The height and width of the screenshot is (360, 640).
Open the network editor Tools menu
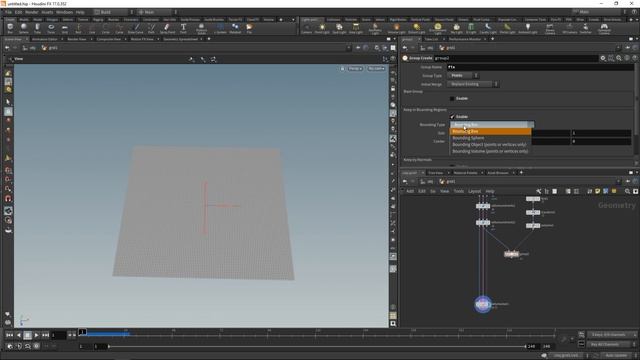point(459,191)
